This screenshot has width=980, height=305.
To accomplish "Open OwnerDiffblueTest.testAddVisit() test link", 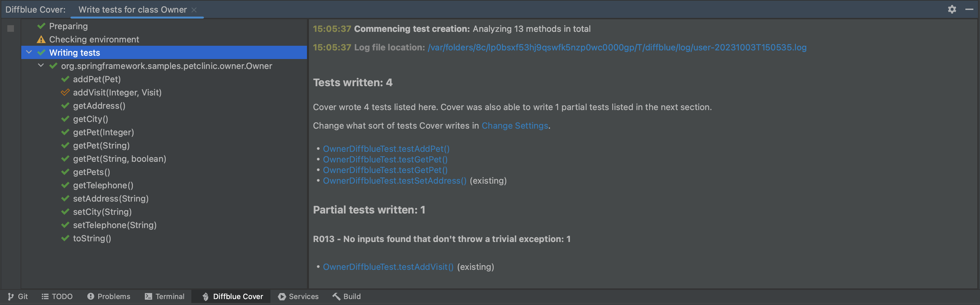I will click(x=388, y=267).
